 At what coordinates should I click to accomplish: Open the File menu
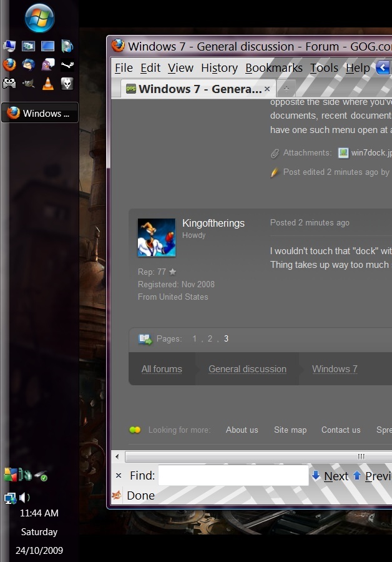click(x=124, y=67)
